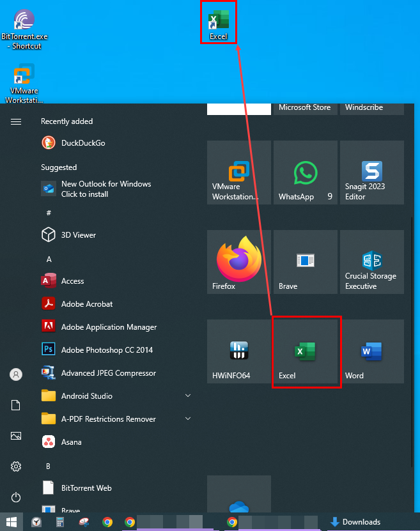
Task: Open the Downloads window on the taskbar
Action: [355, 522]
